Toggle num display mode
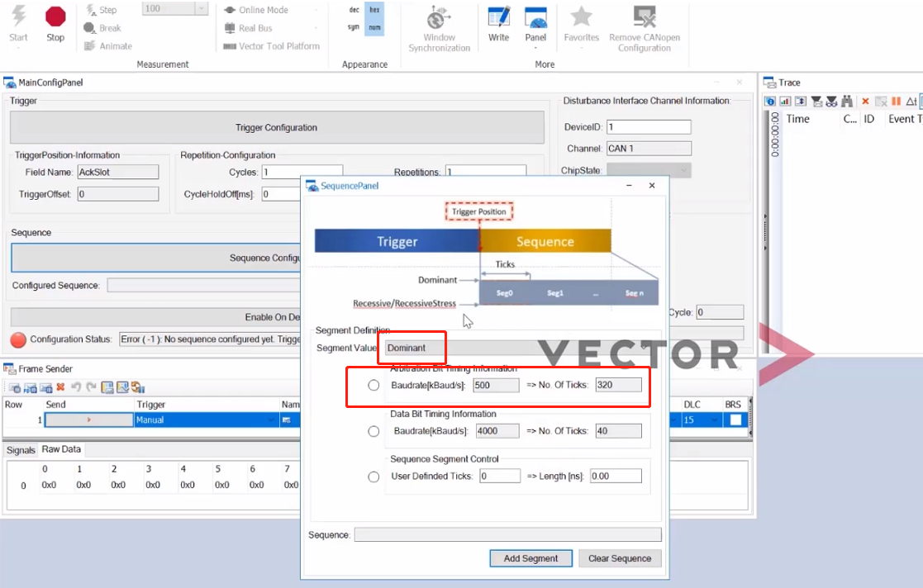This screenshot has height=588, width=923. [374, 27]
